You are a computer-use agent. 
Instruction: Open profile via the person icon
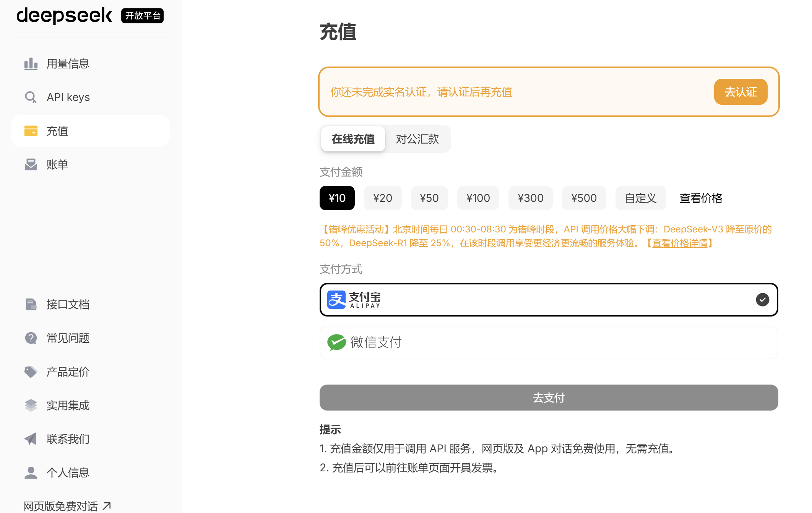(31, 472)
